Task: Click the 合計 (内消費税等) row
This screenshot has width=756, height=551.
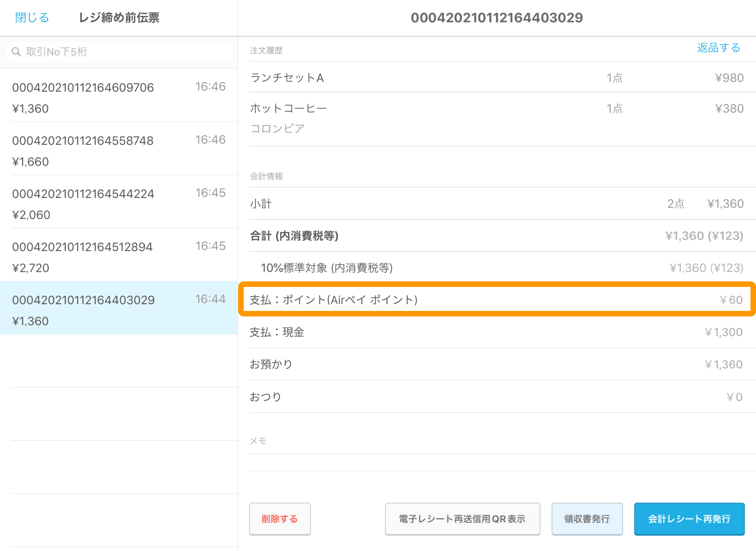Action: (x=502, y=236)
